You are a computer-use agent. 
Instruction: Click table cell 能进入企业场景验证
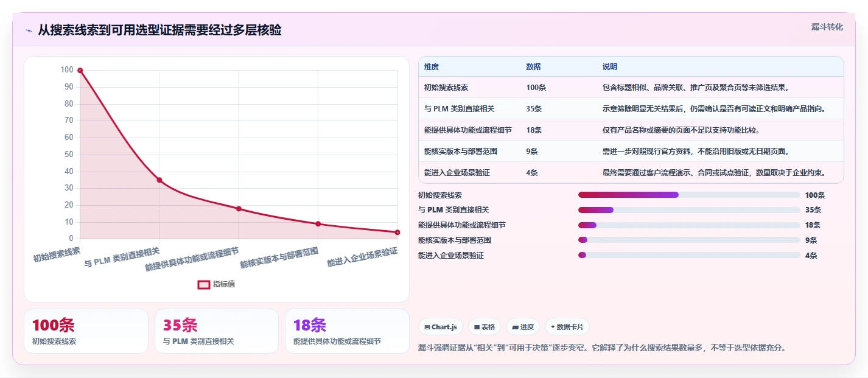point(457,173)
